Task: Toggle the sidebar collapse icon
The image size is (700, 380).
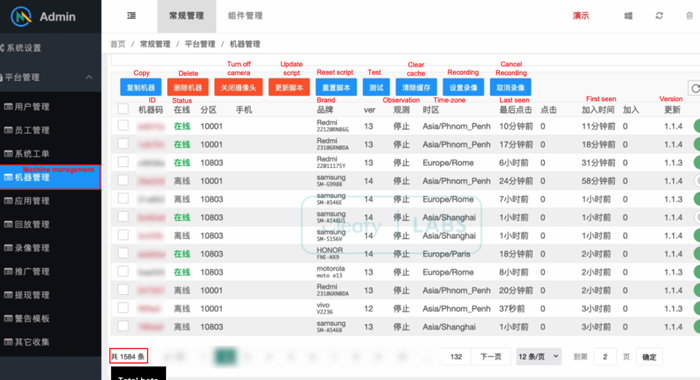Action: pos(131,16)
